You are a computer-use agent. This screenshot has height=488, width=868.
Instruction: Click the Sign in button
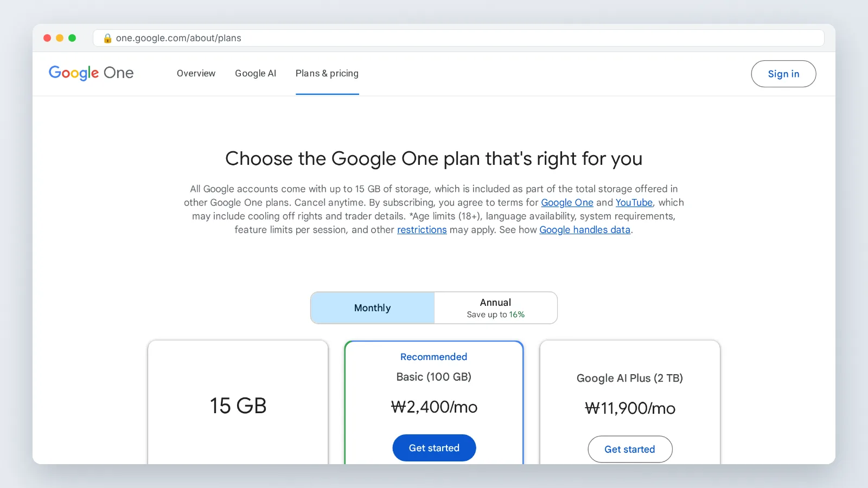[783, 74]
